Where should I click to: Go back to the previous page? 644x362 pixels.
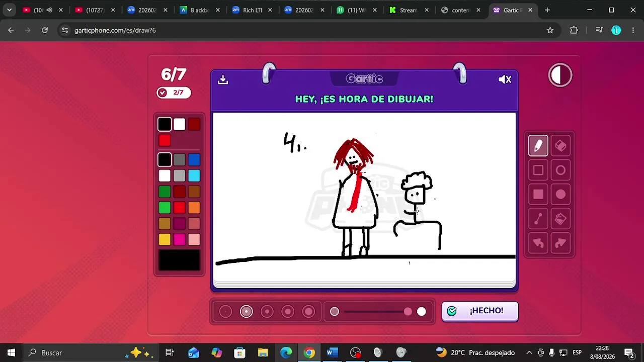[x=11, y=30]
